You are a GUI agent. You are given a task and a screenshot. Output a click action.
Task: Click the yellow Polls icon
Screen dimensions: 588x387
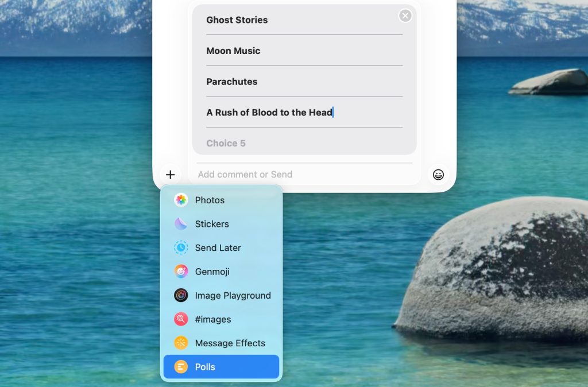[181, 367]
